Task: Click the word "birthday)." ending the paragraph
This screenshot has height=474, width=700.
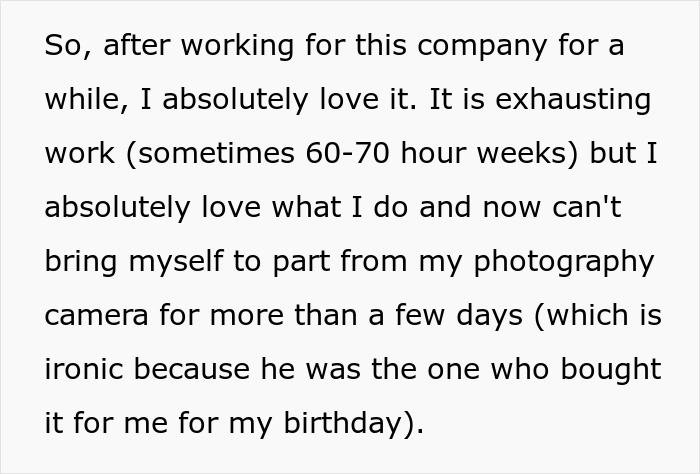Action: [x=353, y=423]
